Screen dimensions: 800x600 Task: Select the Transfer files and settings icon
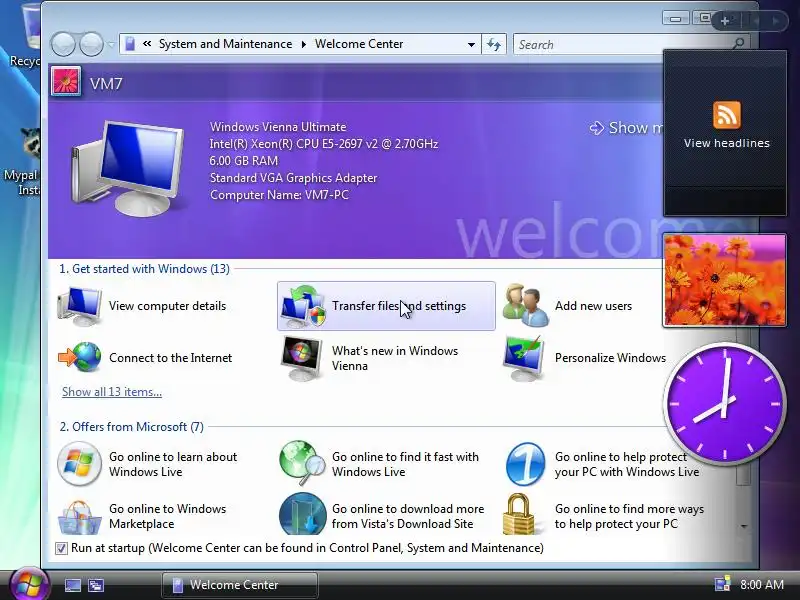[303, 306]
